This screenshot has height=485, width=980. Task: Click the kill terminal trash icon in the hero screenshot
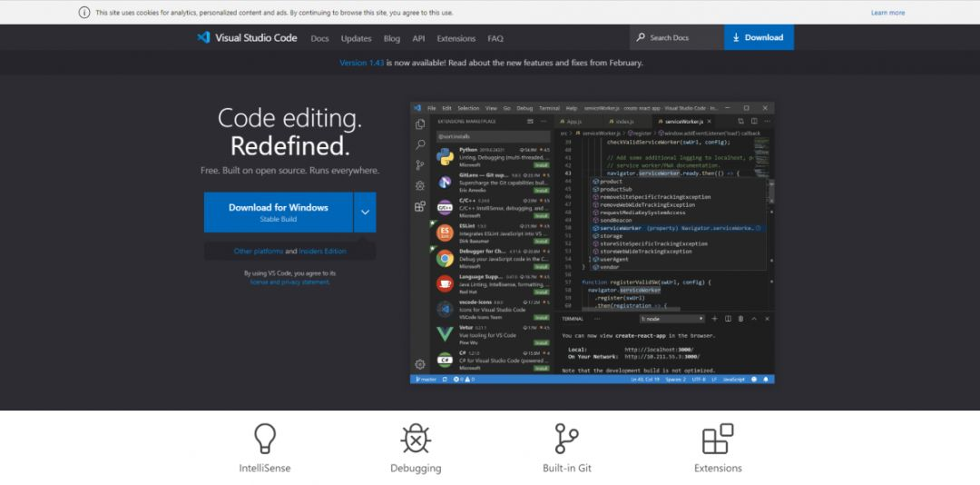click(740, 319)
